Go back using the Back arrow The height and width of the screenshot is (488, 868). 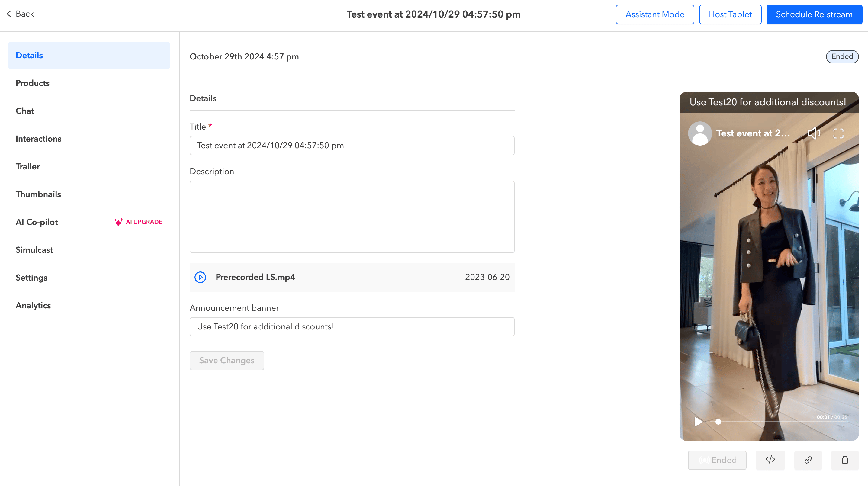point(20,14)
